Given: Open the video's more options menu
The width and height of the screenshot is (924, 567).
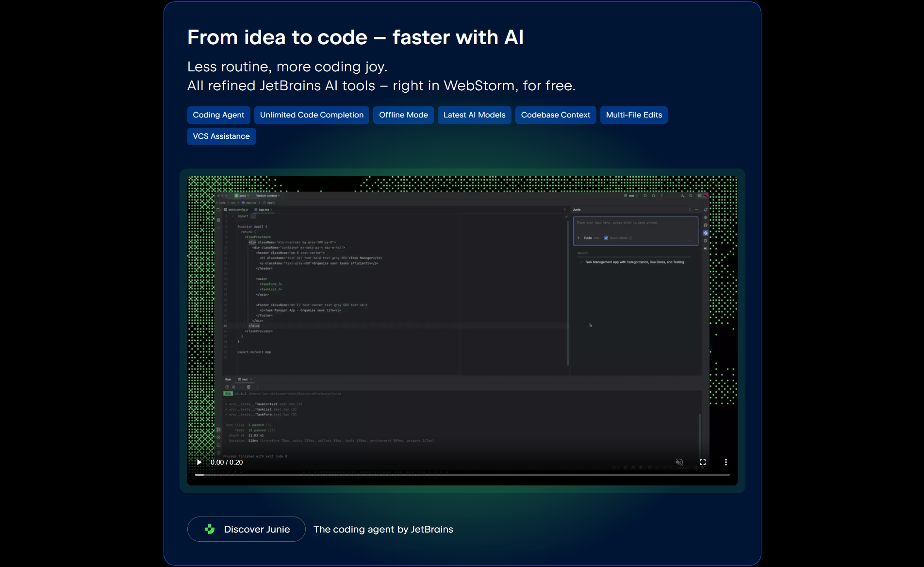Looking at the screenshot, I should [x=726, y=462].
